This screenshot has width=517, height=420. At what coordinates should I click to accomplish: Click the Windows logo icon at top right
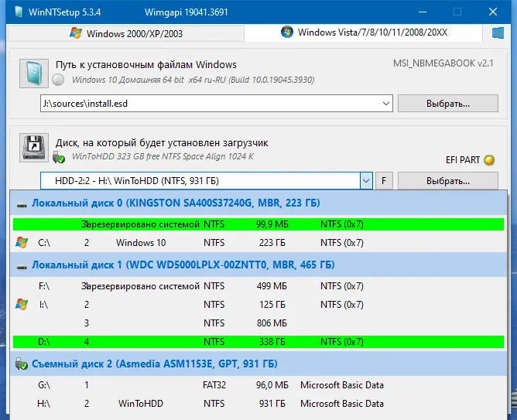(498, 33)
